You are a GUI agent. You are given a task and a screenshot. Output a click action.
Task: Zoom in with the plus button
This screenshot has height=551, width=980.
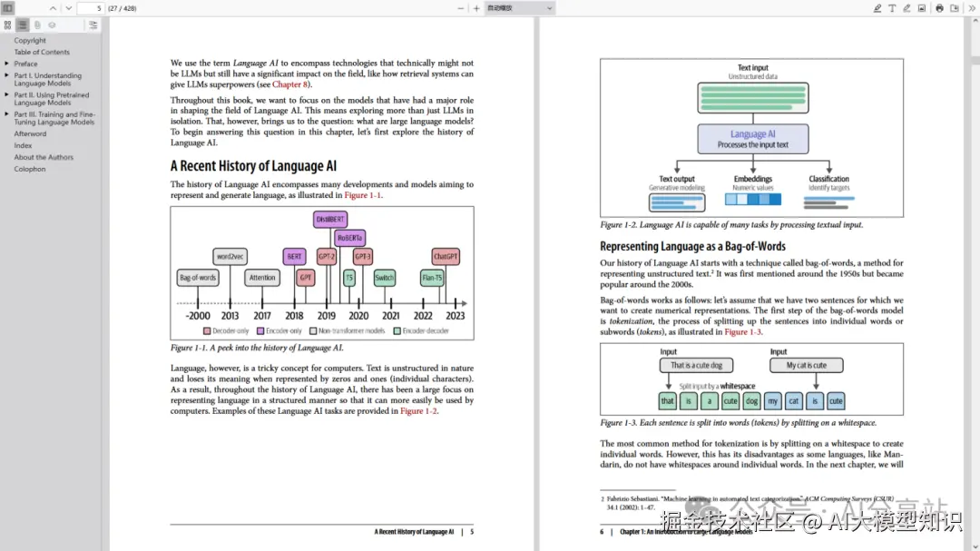click(476, 8)
